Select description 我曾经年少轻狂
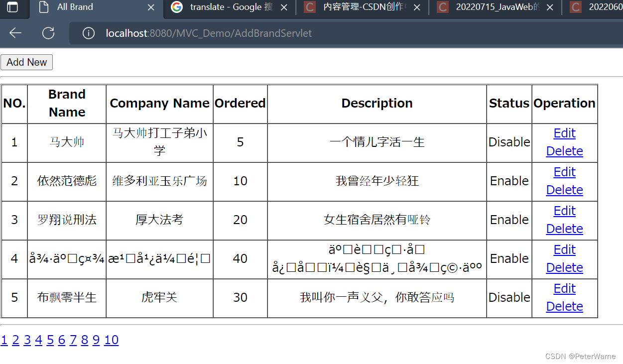 [x=377, y=181]
